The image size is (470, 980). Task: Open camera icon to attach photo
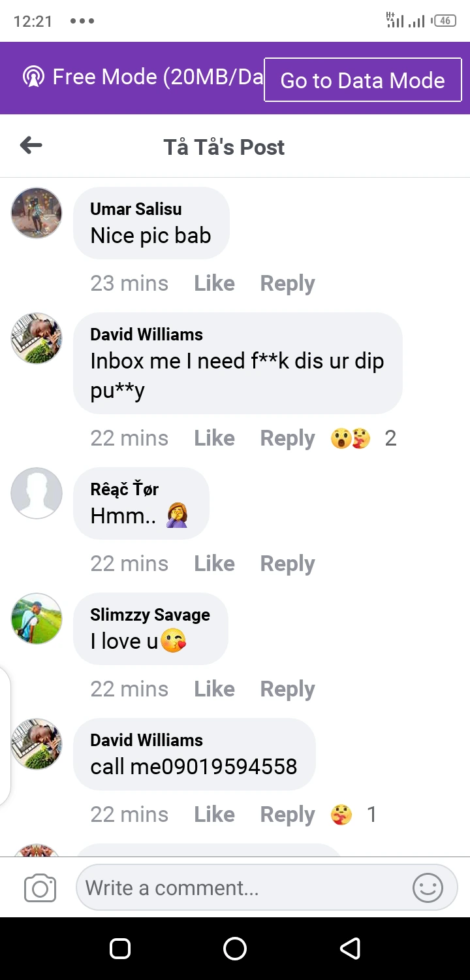(40, 888)
